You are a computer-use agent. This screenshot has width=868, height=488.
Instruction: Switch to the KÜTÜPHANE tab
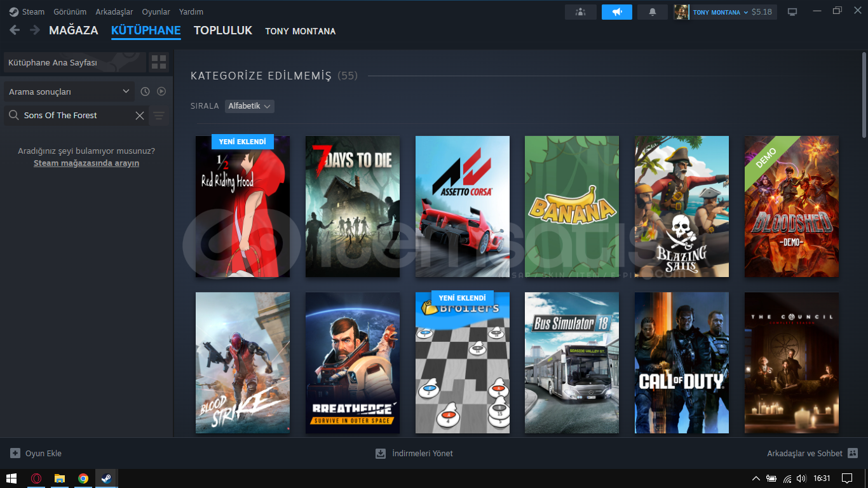coord(146,30)
